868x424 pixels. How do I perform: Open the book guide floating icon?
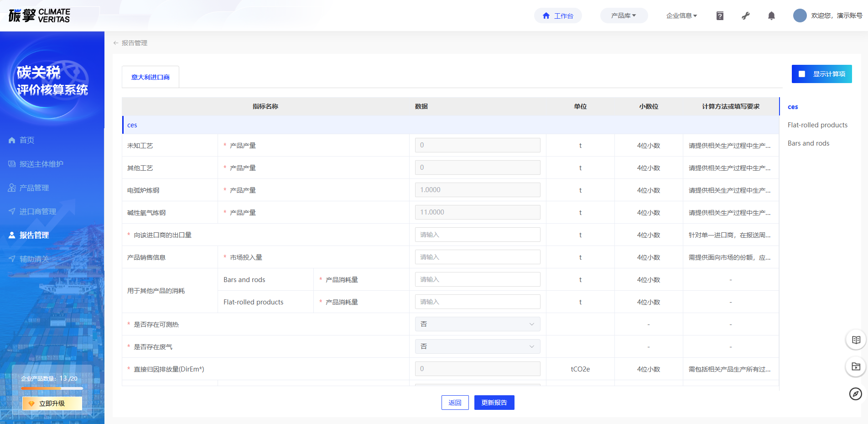tap(856, 340)
